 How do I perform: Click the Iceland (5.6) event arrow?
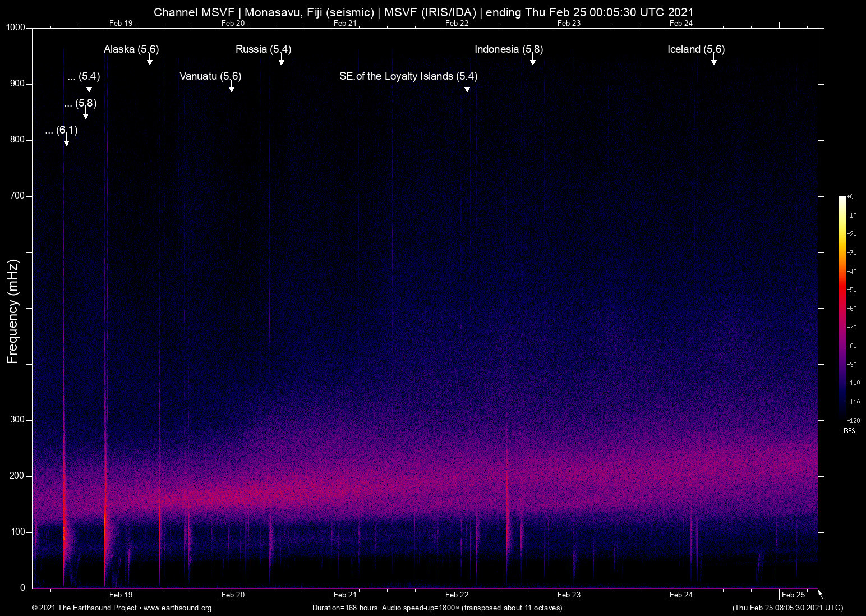click(x=714, y=61)
